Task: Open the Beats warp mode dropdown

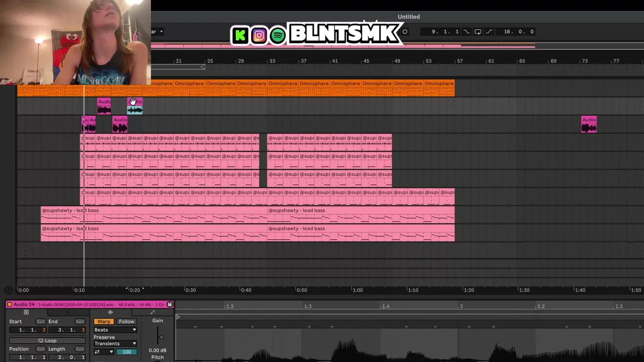Action: point(115,330)
